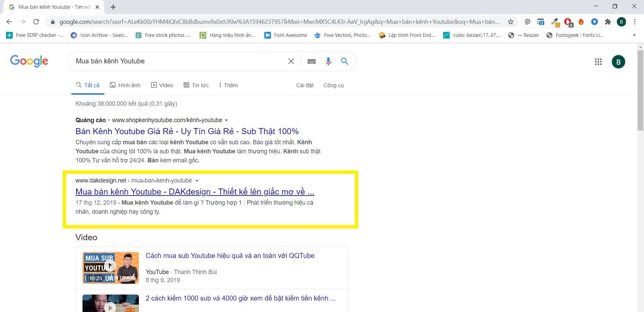
Task: Open Resizer bookmark
Action: tap(524, 35)
